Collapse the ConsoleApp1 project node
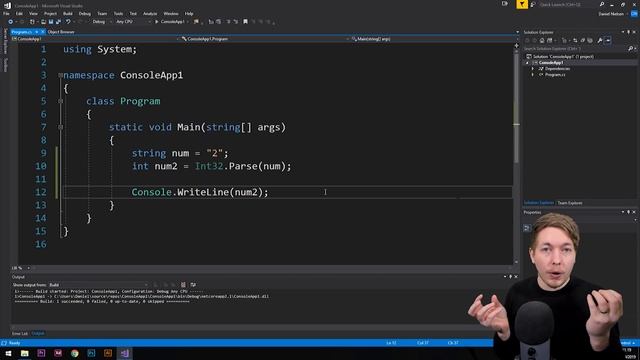The width and height of the screenshot is (640, 360). 527,63
